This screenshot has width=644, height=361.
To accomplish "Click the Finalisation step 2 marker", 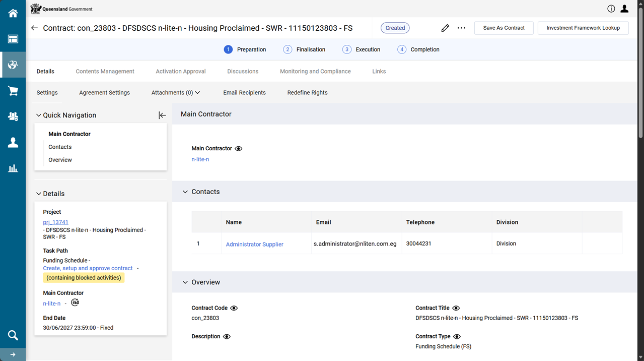I will click(x=288, y=49).
